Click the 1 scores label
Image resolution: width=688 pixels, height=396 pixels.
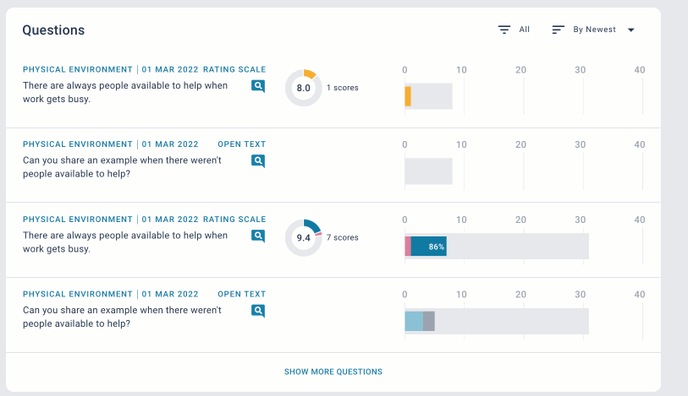point(342,88)
